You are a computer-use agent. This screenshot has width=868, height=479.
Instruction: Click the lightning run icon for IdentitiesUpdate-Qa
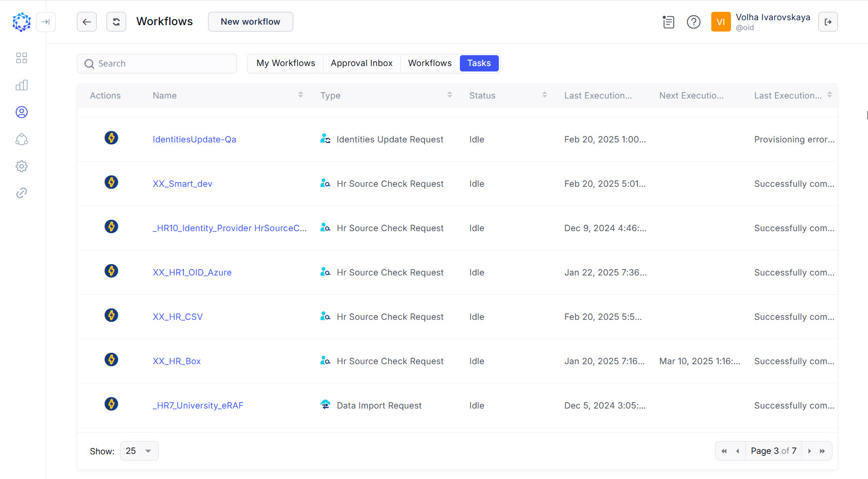tap(111, 138)
